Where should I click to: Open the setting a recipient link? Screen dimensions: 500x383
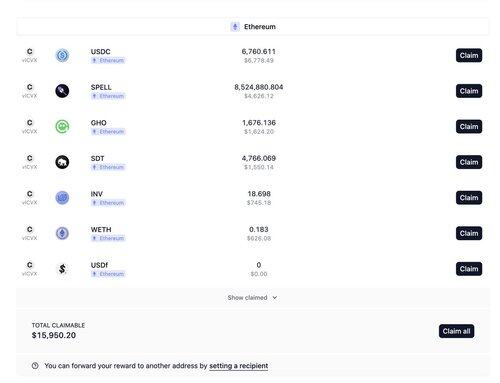[238, 366]
